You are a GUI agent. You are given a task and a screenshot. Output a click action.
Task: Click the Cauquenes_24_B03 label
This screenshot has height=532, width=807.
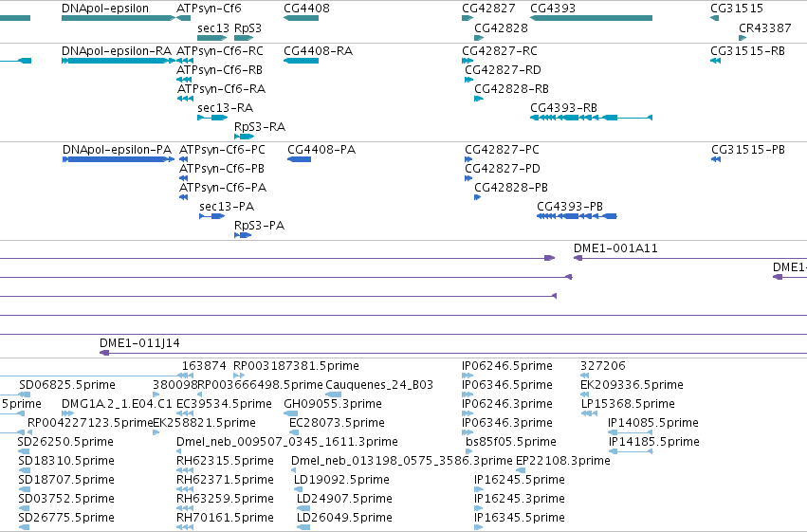coord(379,385)
